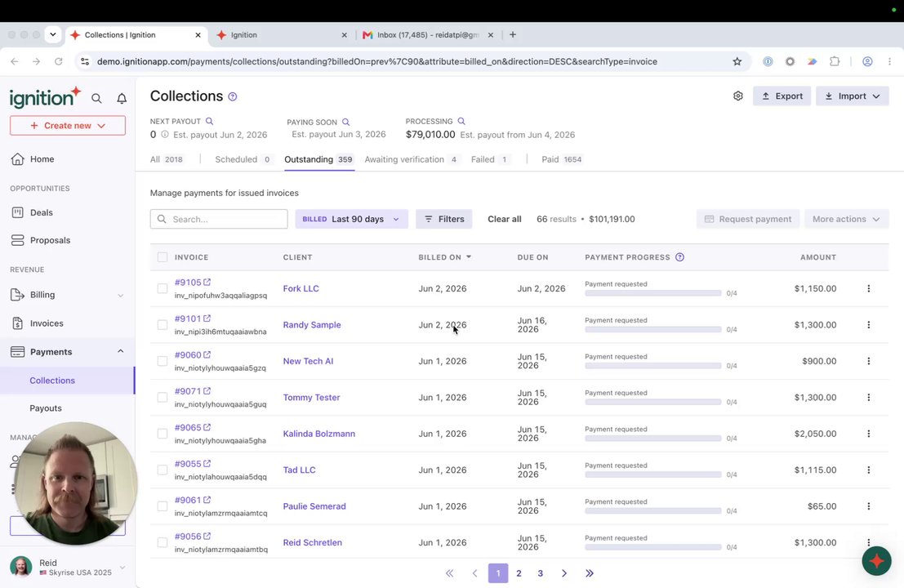Switch to the Paid tab
The width and height of the screenshot is (904, 588).
click(562, 160)
